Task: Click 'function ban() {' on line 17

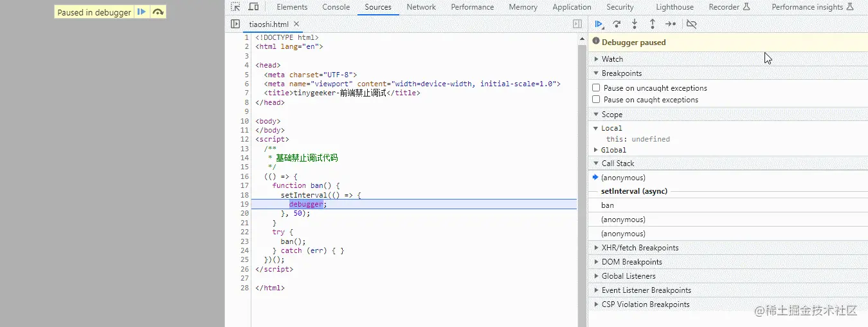Action: 306,185
